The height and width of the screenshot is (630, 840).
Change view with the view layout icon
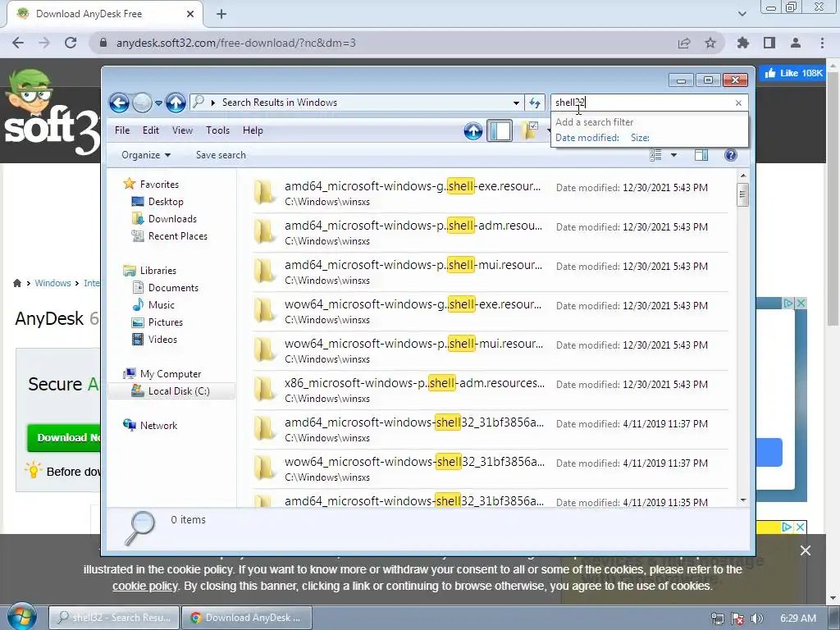pos(655,155)
